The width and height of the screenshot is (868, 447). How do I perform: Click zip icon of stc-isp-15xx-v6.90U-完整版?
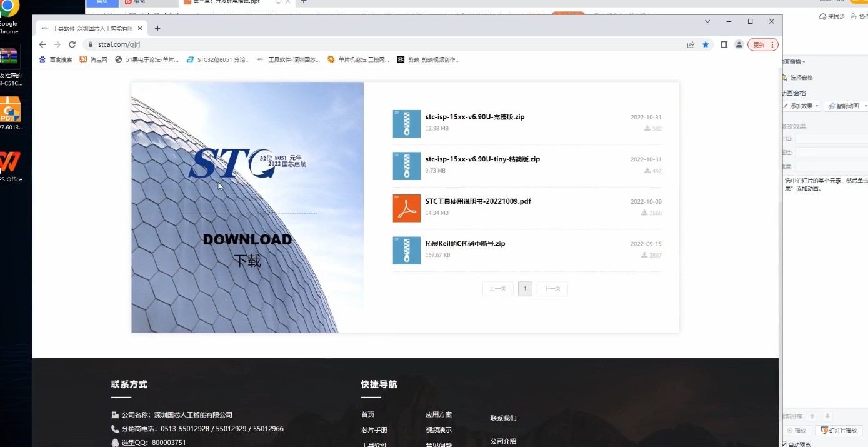(406, 124)
